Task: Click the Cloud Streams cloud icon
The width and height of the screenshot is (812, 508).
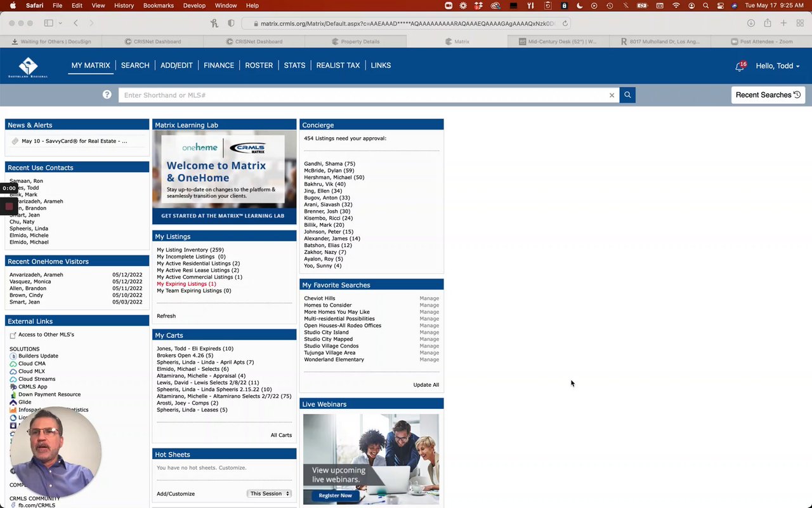Action: (x=13, y=379)
